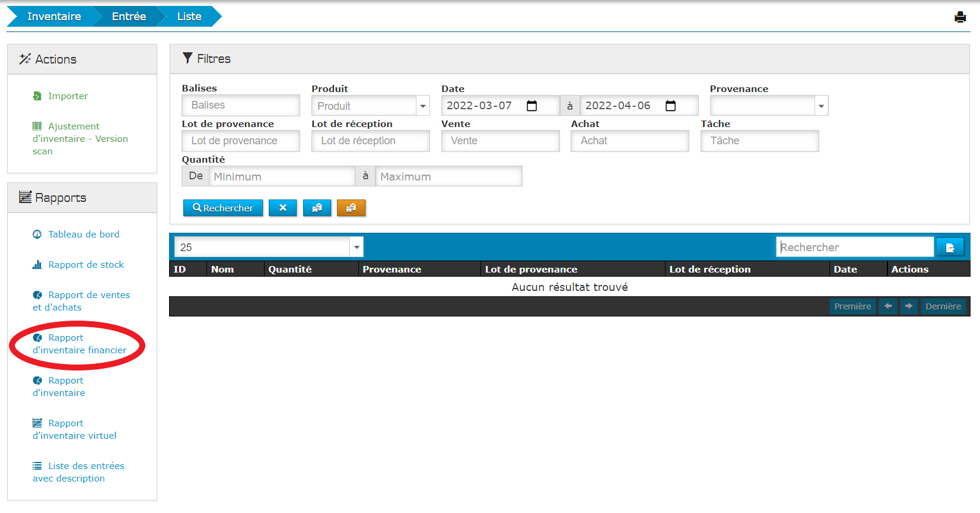Click the Première pagination button
The height and width of the screenshot is (513, 980).
coord(852,306)
